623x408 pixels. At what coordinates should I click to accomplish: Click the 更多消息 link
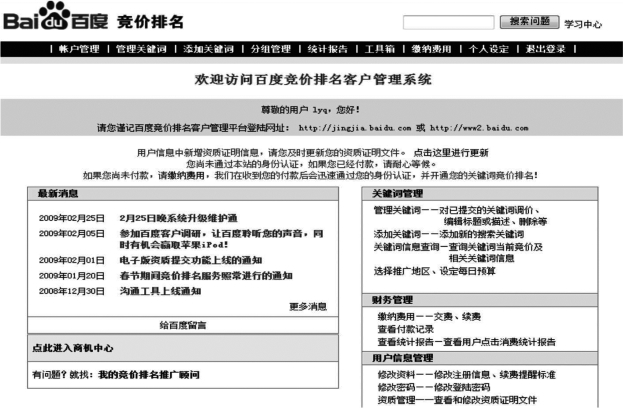pyautogui.click(x=308, y=307)
